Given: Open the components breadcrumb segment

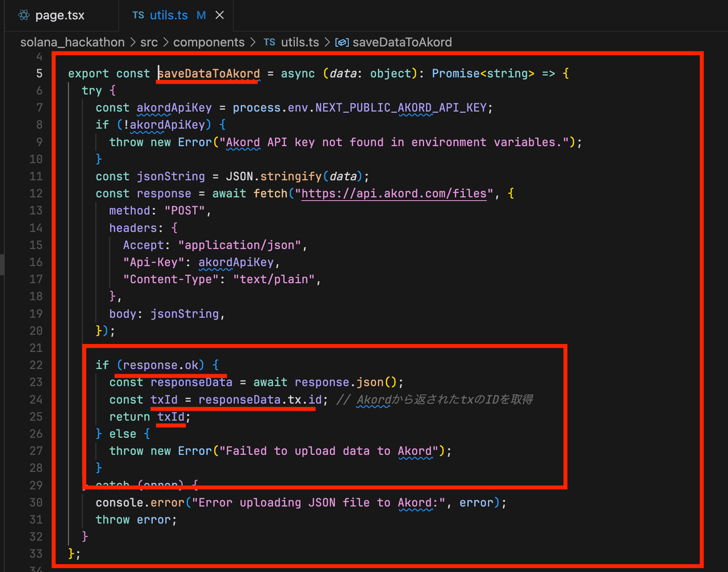Looking at the screenshot, I should tap(209, 42).
